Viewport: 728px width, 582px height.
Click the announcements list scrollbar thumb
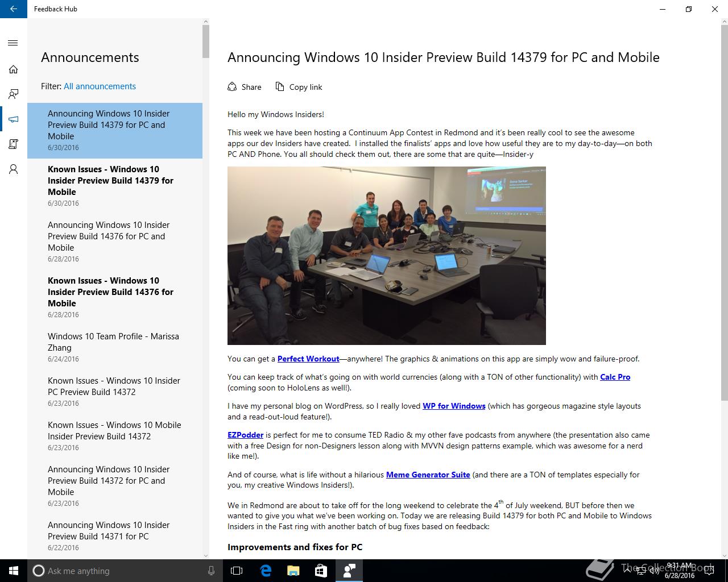tap(206, 41)
